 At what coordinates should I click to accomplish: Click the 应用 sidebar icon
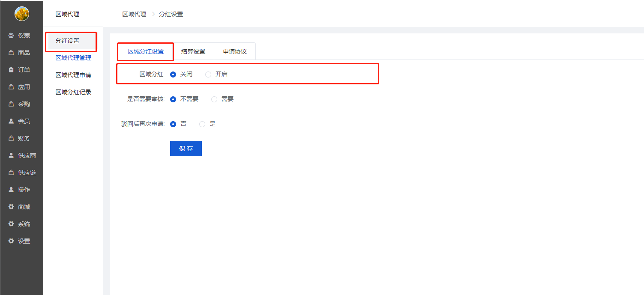11,87
